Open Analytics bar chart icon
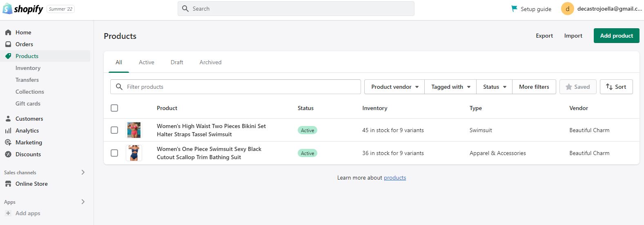This screenshot has width=644, height=225. pyautogui.click(x=8, y=130)
